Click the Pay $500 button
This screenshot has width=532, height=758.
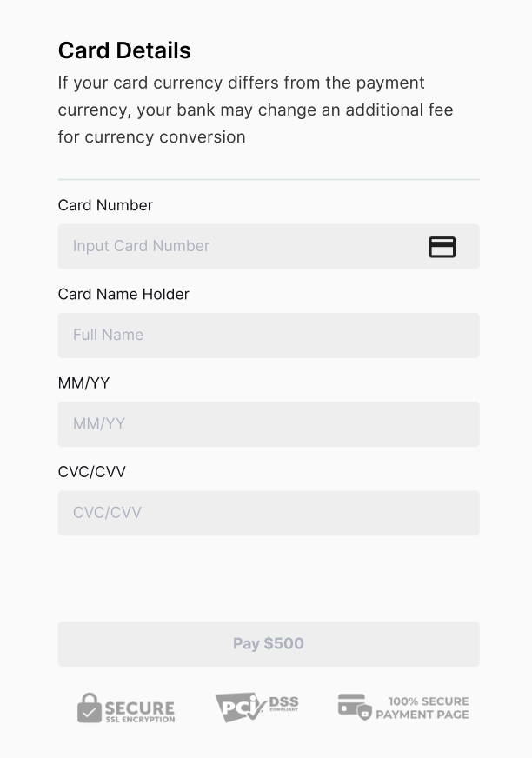[269, 644]
